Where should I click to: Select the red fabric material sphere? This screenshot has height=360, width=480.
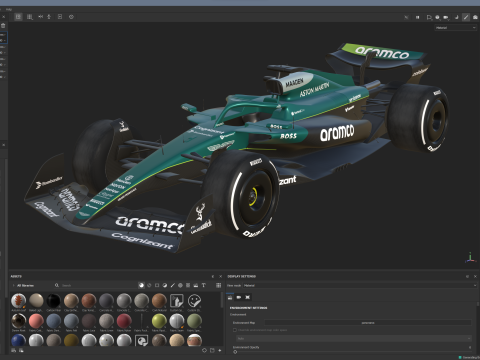(124, 321)
